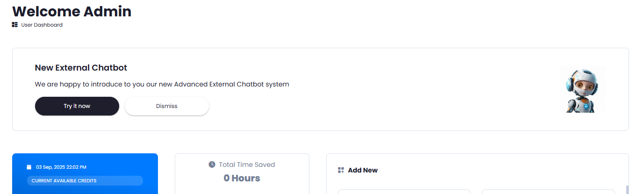Click the calendar icon beside the date
Image resolution: width=644 pixels, height=194 pixels.
click(29, 167)
